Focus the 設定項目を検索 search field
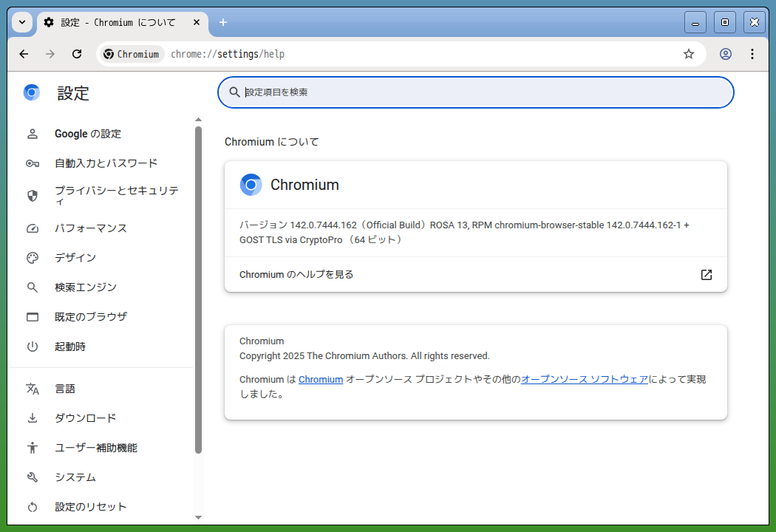 point(476,92)
